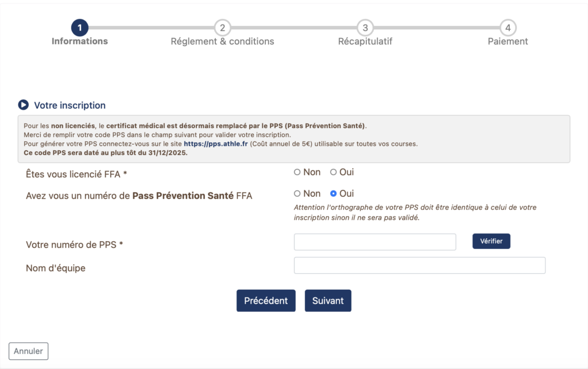Cancel registration with the Annuler button
The height and width of the screenshot is (369, 588).
pyautogui.click(x=29, y=351)
